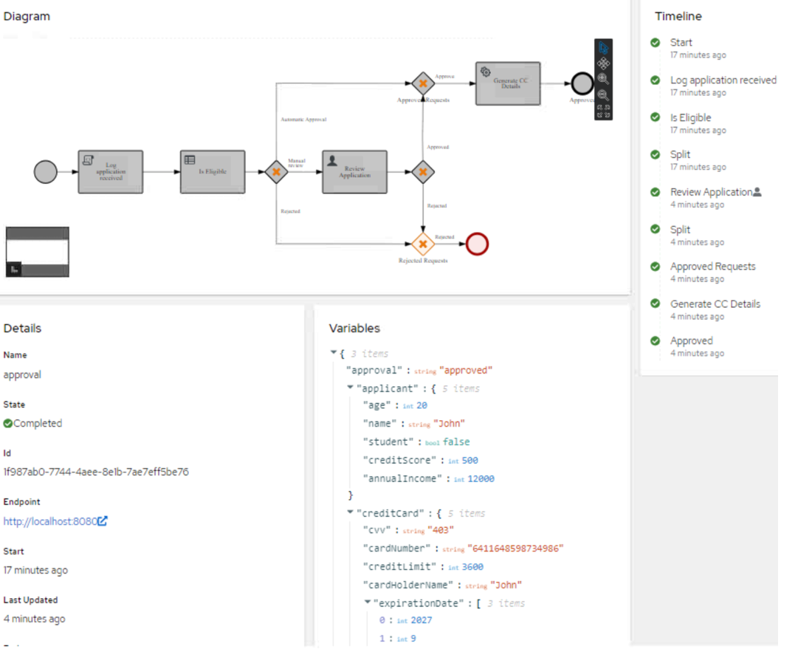Click the black Approved end event circle
This screenshot has height=649, width=812.
(582, 83)
